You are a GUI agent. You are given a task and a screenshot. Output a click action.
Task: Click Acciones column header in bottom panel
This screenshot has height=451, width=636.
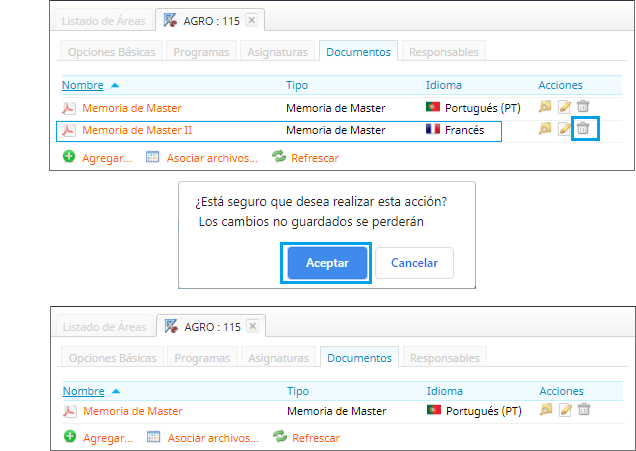pyautogui.click(x=561, y=391)
